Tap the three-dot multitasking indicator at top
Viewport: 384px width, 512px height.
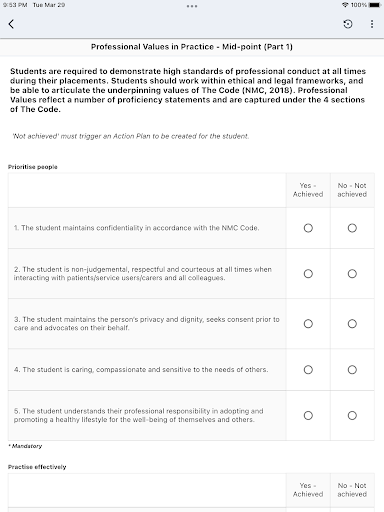192,6
